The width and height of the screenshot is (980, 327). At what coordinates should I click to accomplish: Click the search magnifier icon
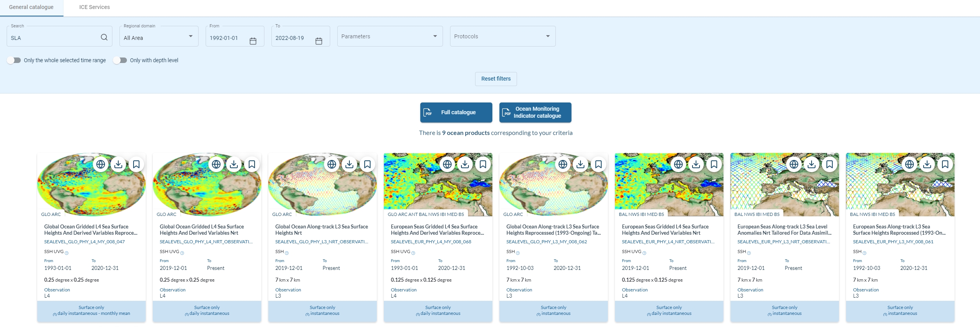click(x=104, y=37)
